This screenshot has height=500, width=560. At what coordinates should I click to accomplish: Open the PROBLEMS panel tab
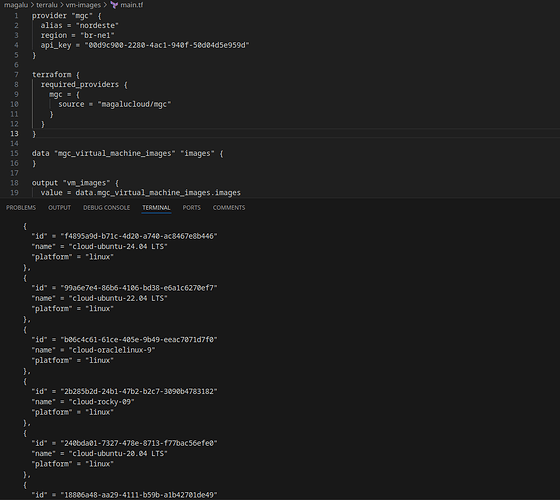tap(21, 208)
